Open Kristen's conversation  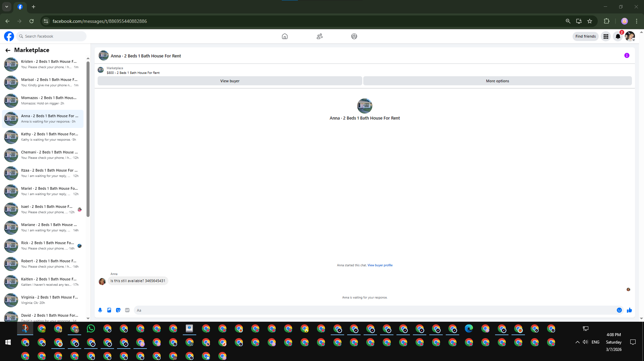[43, 64]
